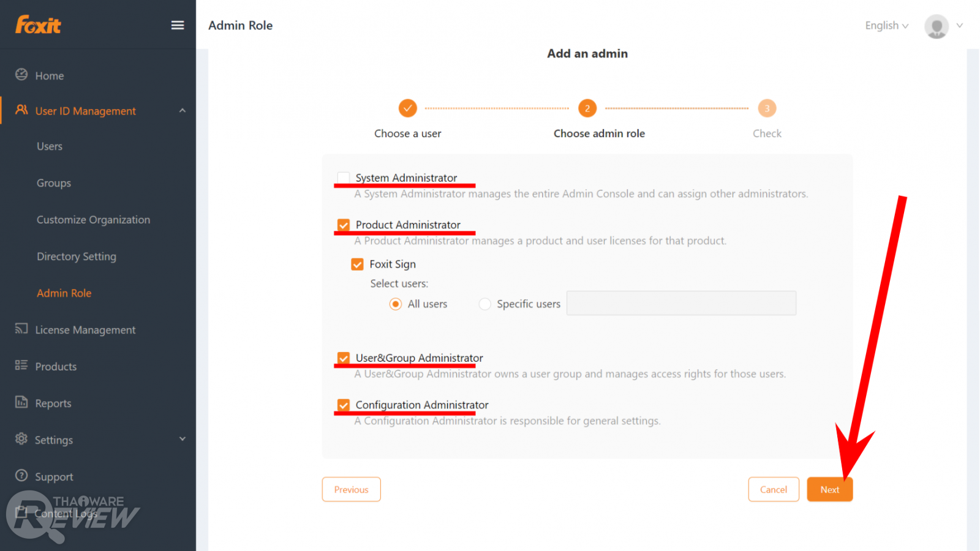This screenshot has height=551, width=980.
Task: Expand the Settings menu chevron
Action: click(182, 439)
